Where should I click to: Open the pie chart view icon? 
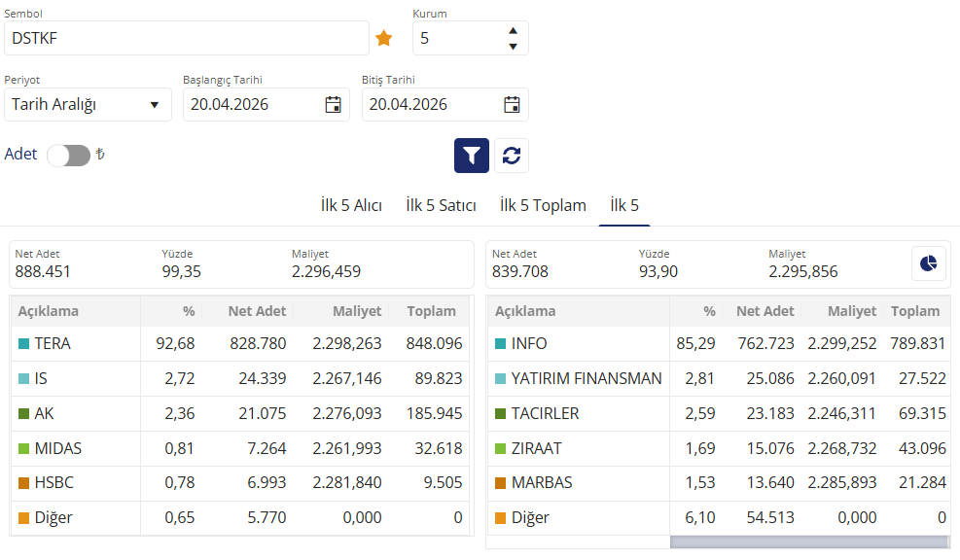pos(928,263)
